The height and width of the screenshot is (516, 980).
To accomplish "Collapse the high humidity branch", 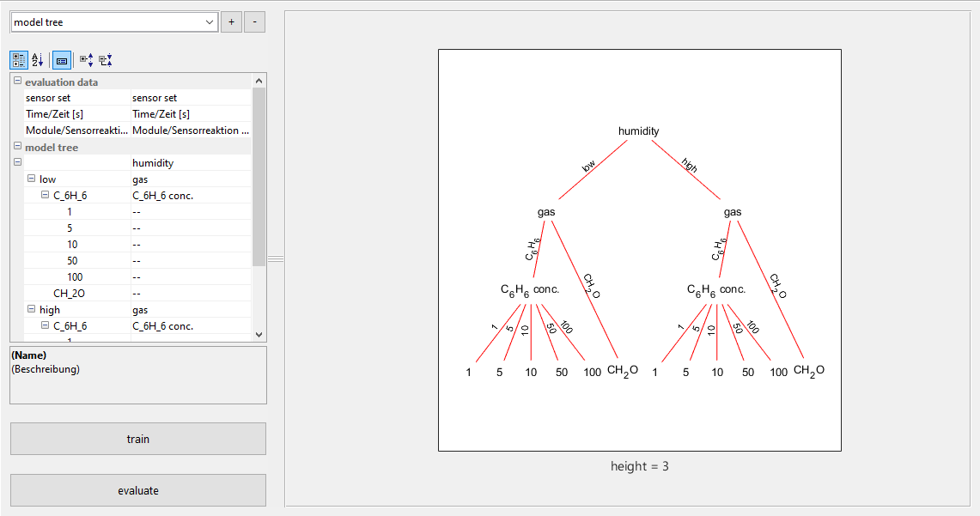I will [31, 310].
